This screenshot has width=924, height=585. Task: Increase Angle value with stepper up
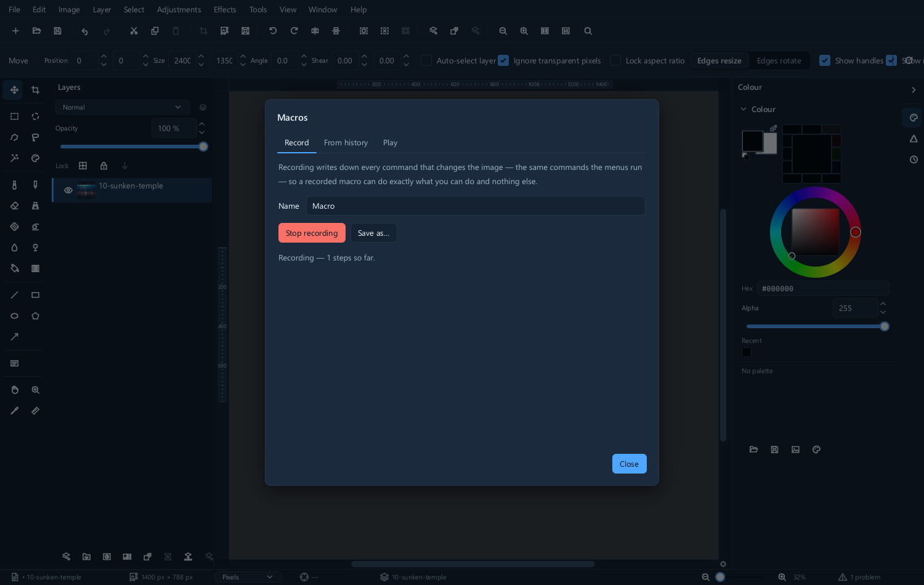tap(304, 57)
